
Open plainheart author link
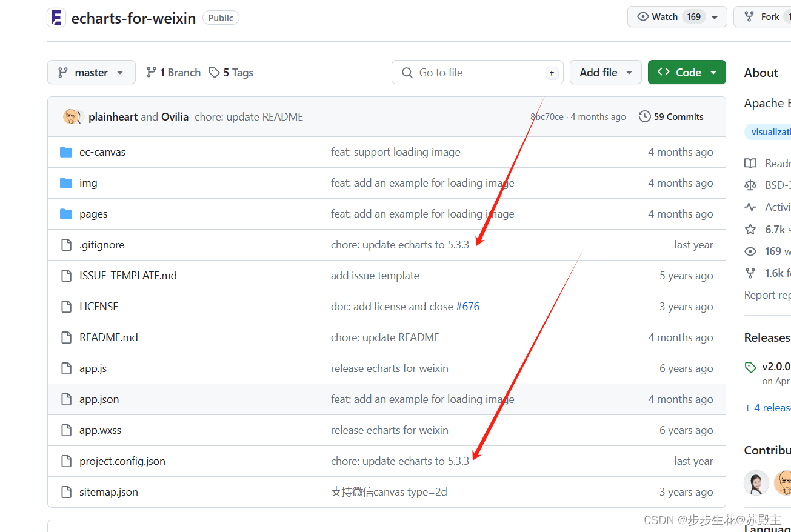click(x=113, y=117)
